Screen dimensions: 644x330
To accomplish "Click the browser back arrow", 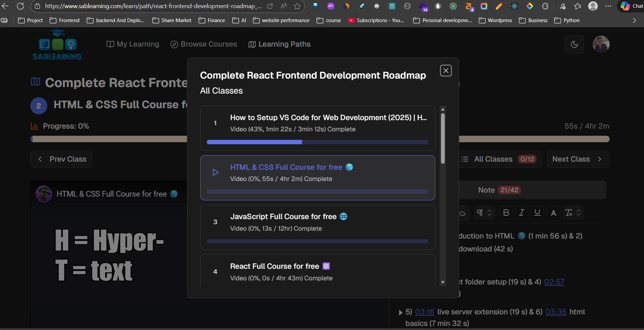I will point(5,6).
